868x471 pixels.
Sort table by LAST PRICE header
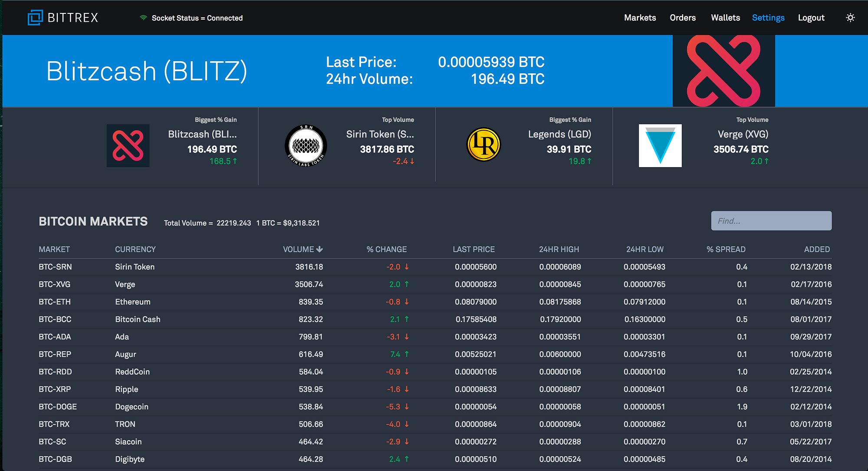(x=474, y=249)
